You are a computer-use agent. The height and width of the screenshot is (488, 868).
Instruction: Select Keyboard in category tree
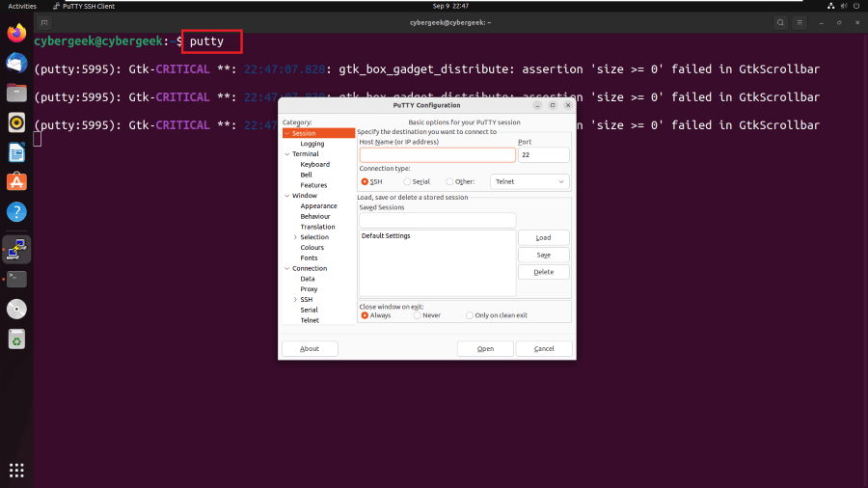point(315,164)
